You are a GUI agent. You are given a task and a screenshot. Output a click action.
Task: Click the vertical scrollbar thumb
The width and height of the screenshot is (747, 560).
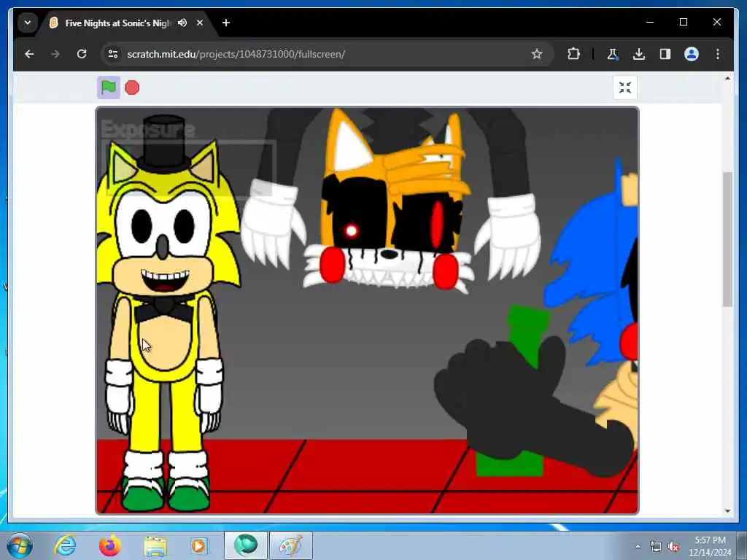727,239
